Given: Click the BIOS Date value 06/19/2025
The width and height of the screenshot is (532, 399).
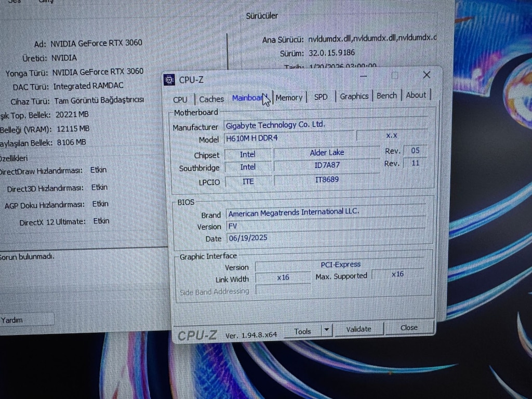Looking at the screenshot, I should tap(326, 237).
